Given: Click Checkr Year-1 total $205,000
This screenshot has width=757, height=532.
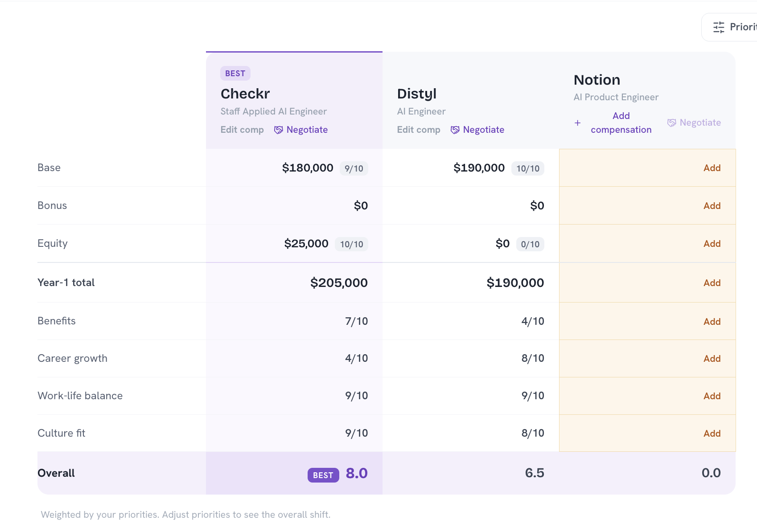Looking at the screenshot, I should [339, 283].
